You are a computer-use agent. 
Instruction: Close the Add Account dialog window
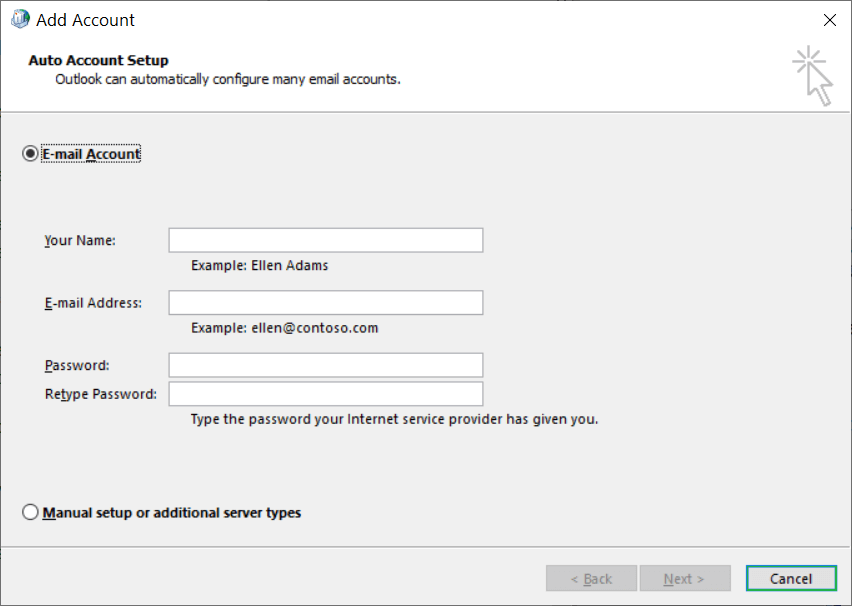[830, 20]
